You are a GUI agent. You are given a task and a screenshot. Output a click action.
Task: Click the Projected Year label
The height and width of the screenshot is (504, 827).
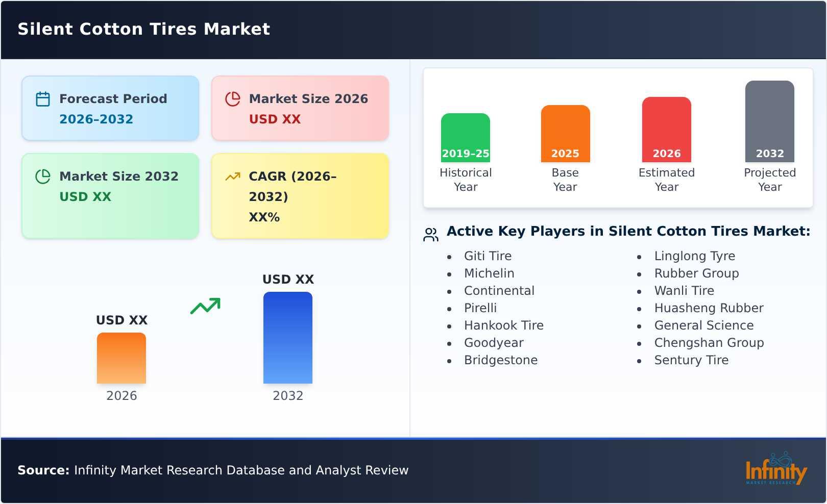pos(770,180)
